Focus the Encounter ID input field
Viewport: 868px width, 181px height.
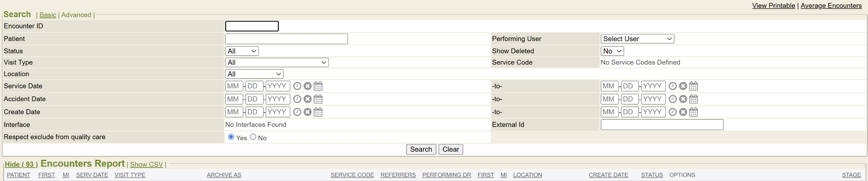click(252, 26)
